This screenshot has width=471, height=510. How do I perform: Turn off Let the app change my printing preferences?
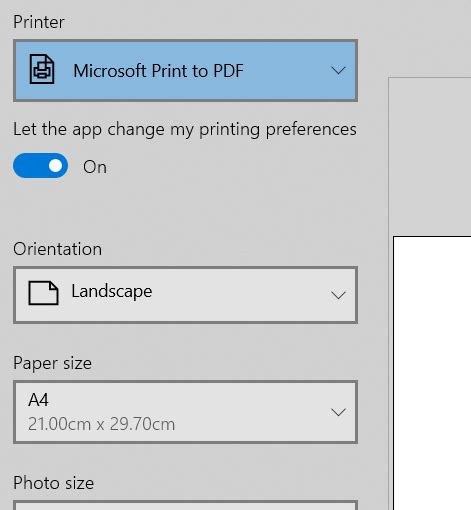tap(40, 166)
